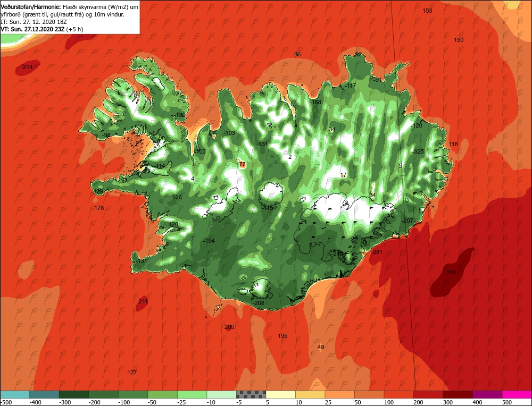This screenshot has height=406, width=532.
Task: Click the 66 value north of Iceland
Action: click(297, 54)
